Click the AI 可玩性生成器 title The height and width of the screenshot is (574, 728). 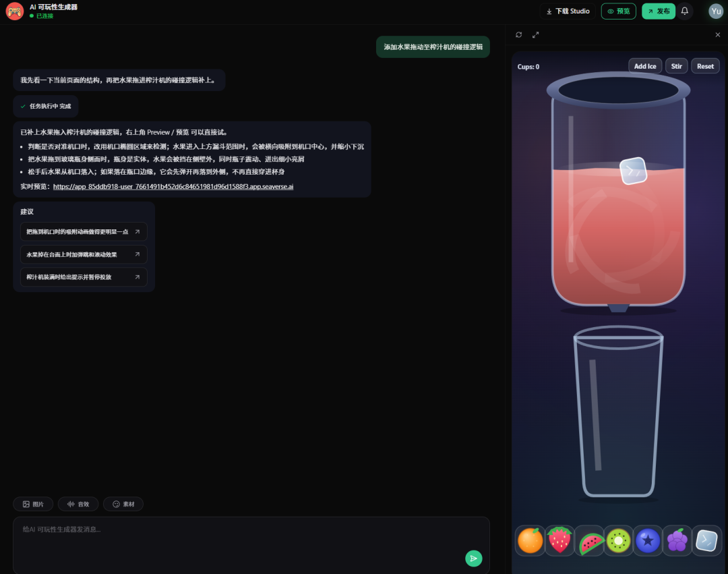[x=53, y=7]
